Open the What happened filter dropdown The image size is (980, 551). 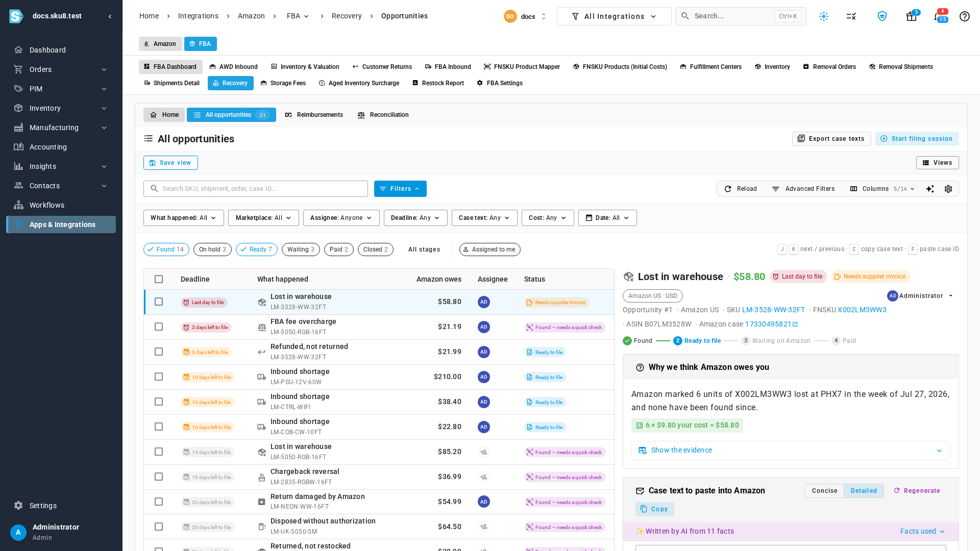tap(183, 218)
